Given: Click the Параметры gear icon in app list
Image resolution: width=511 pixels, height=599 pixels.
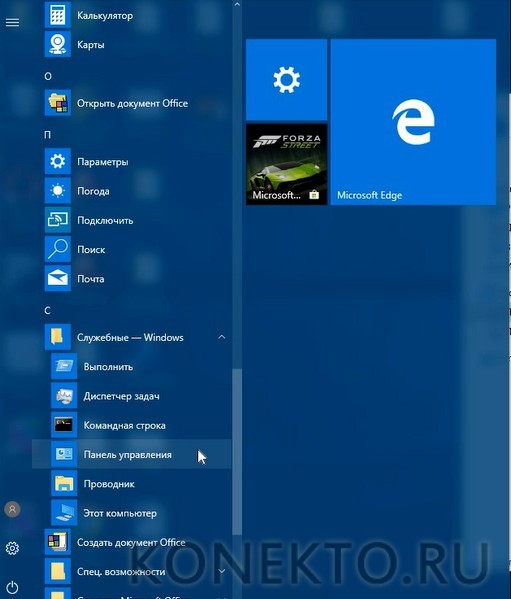Looking at the screenshot, I should (58, 162).
